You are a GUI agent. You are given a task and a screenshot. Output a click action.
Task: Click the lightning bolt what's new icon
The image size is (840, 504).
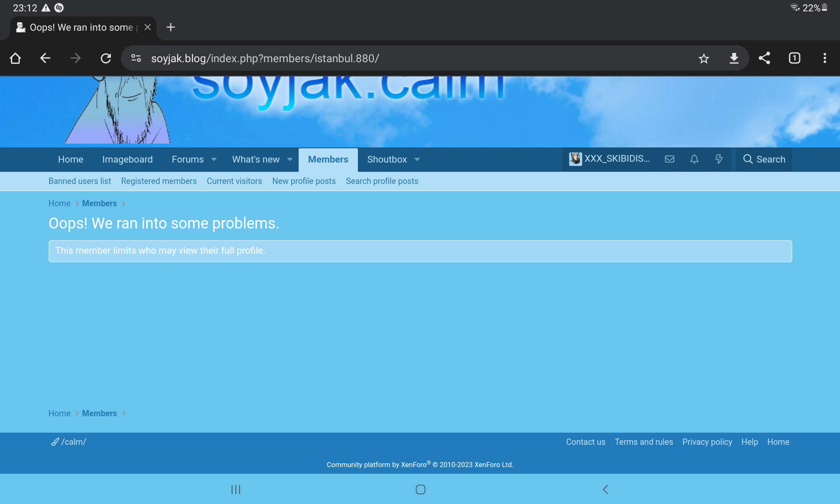(x=719, y=159)
